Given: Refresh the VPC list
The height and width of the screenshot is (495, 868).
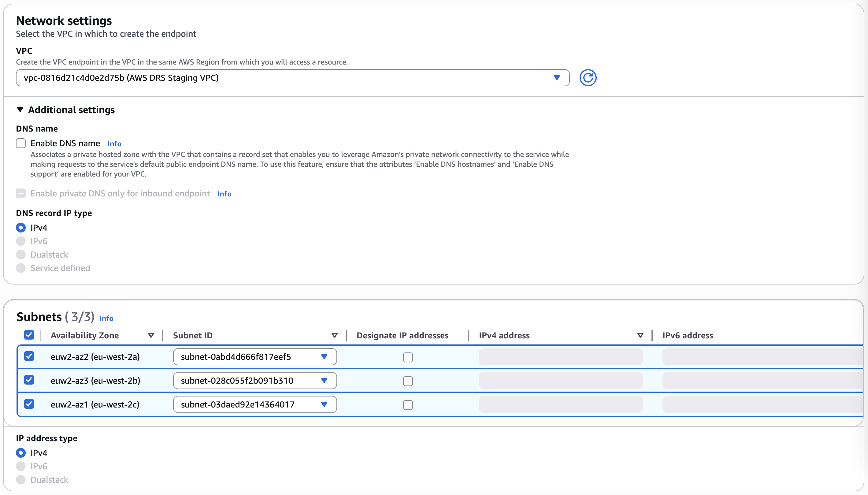Looking at the screenshot, I should (x=588, y=77).
